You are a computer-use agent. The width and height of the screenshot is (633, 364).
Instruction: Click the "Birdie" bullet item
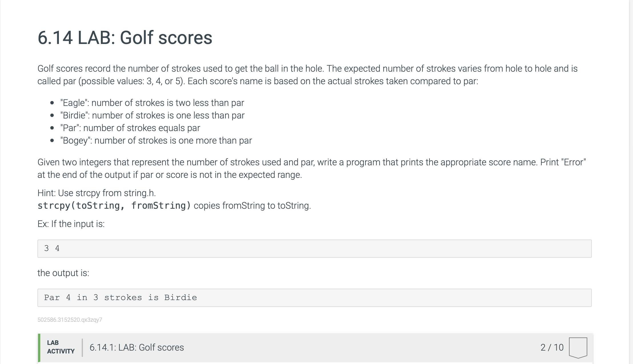[152, 115]
